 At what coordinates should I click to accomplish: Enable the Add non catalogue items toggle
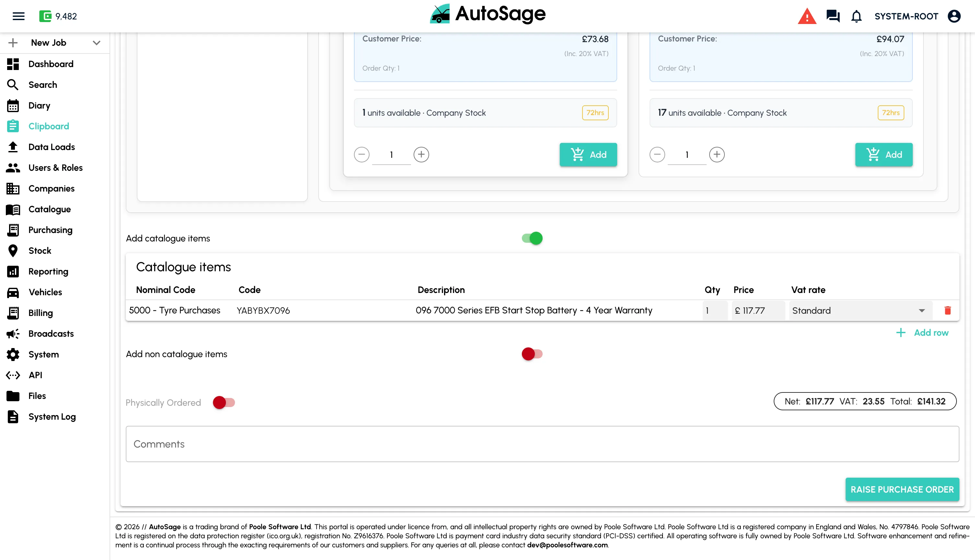(x=532, y=354)
